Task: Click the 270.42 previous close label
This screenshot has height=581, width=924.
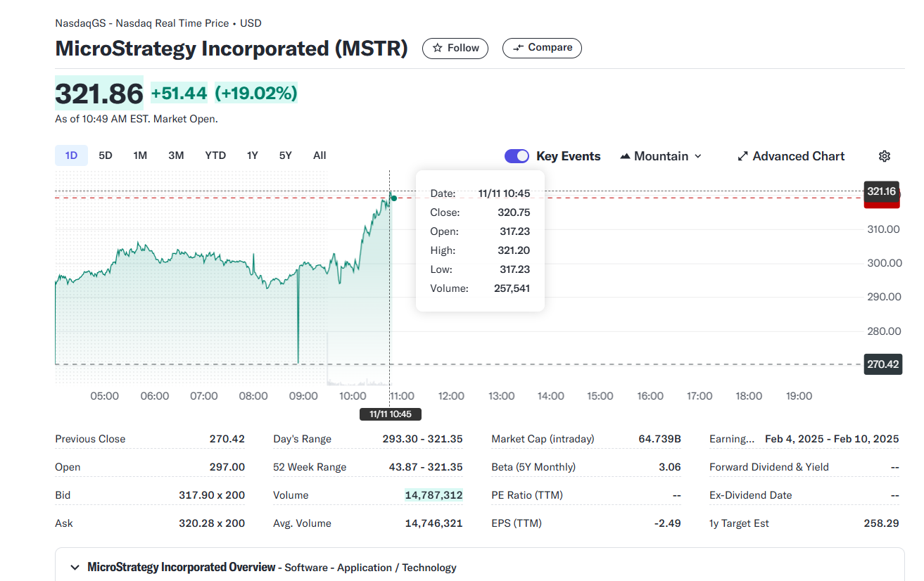Action: coord(882,364)
